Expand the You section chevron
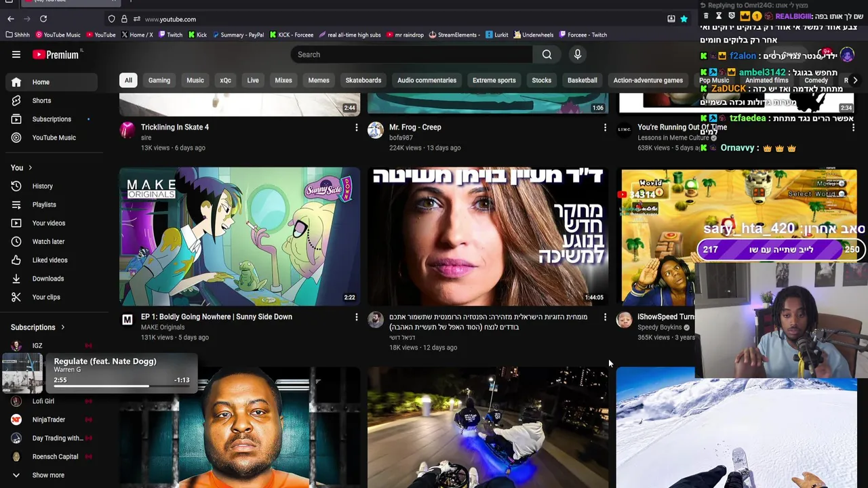Screen dimensions: 868x488 pos(30,168)
